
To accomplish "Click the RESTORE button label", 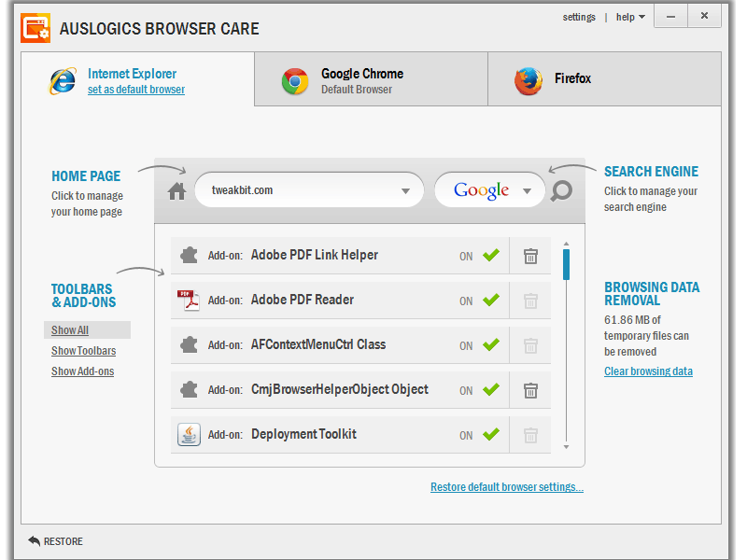I will (63, 541).
